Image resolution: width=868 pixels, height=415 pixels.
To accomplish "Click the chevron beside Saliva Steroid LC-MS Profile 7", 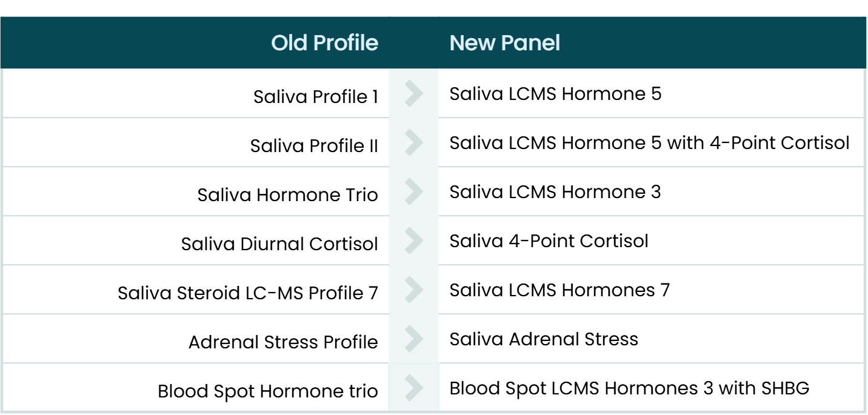I will pyautogui.click(x=413, y=290).
